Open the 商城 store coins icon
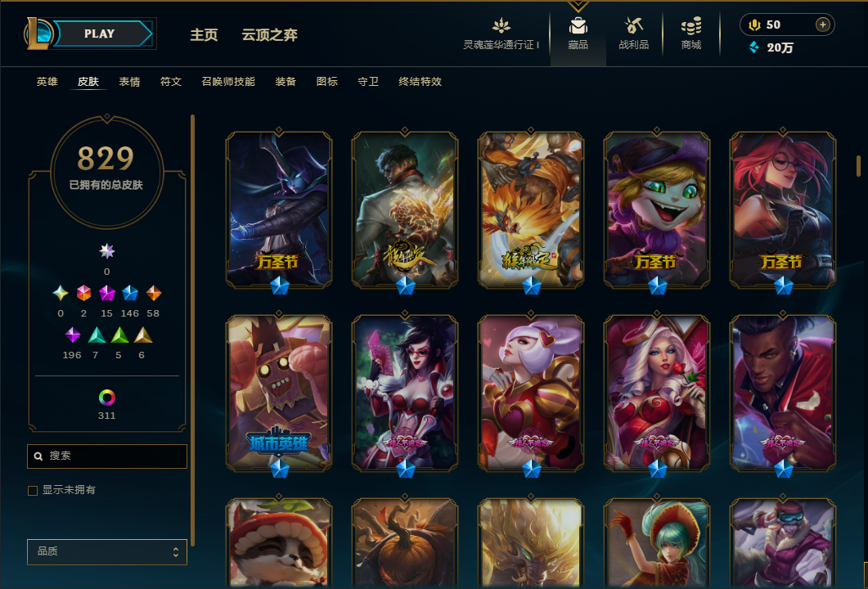Image resolution: width=868 pixels, height=589 pixels. pos(690,26)
